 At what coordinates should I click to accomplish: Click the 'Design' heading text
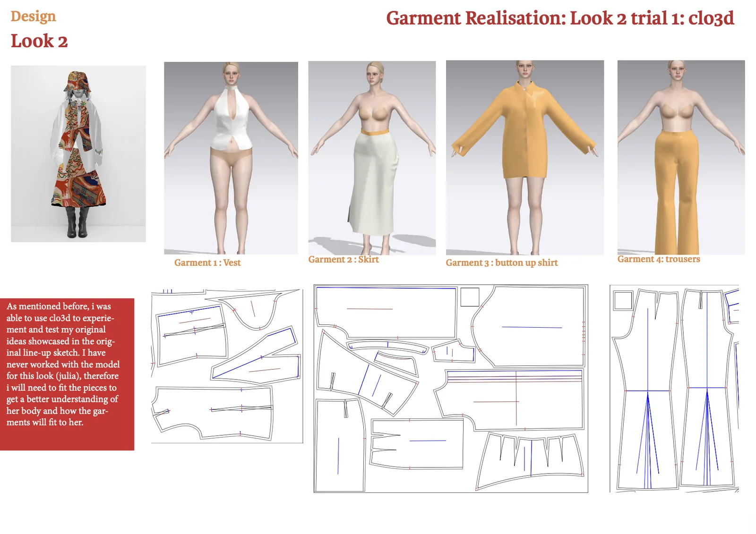tap(33, 16)
